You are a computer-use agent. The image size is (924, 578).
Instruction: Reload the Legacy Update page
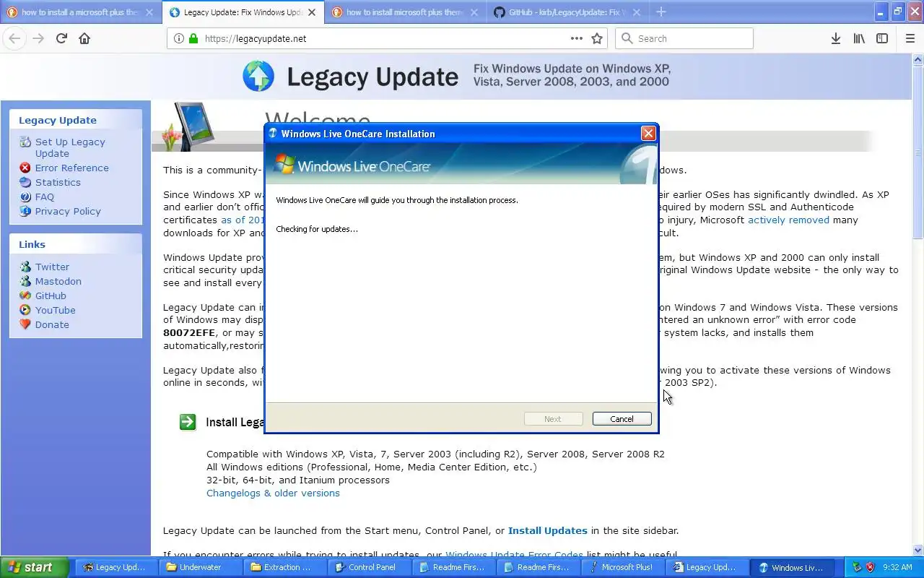[61, 38]
